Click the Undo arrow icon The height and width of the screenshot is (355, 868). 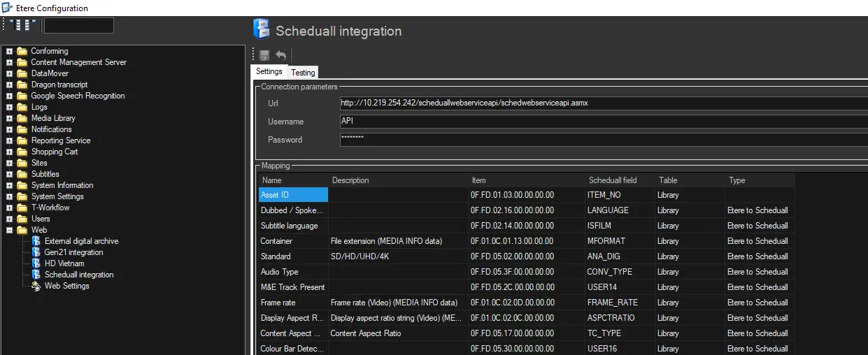[280, 55]
